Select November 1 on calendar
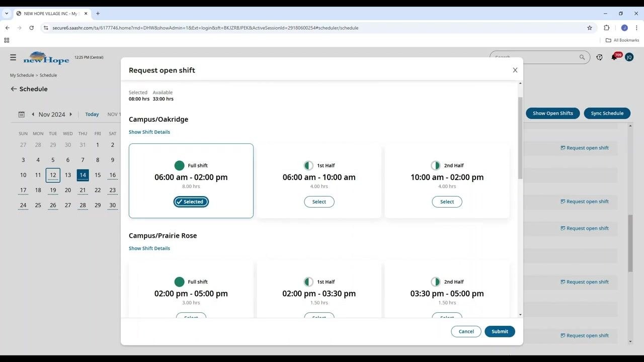This screenshot has width=644, height=362. (98, 145)
